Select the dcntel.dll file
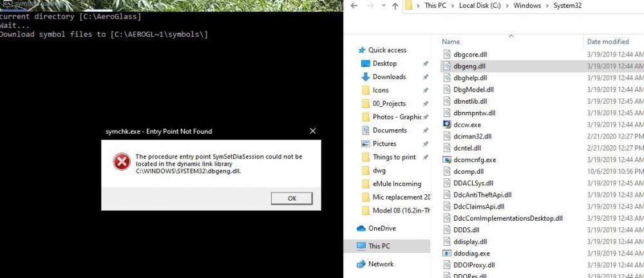Image resolution: width=644 pixels, height=278 pixels. point(468,148)
